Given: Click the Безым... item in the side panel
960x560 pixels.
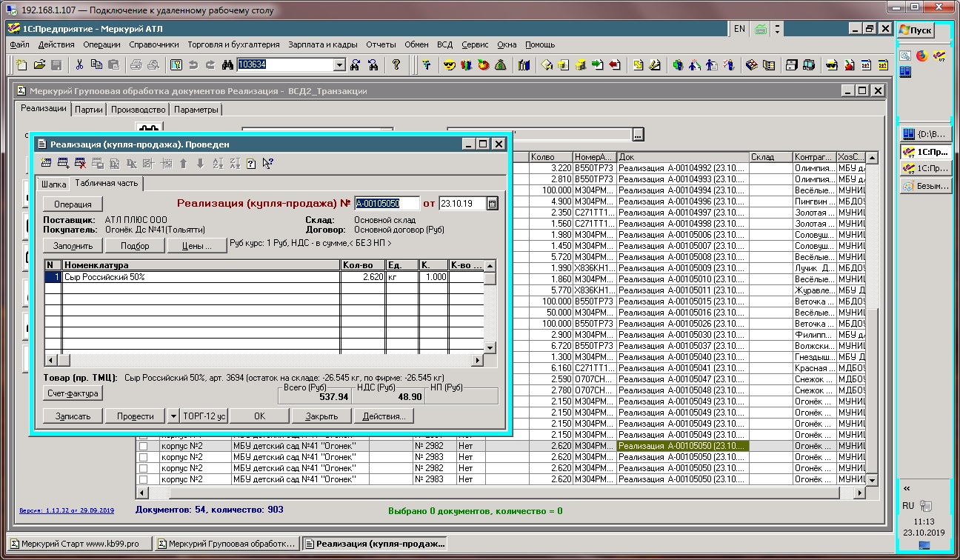Looking at the screenshot, I should (x=925, y=186).
